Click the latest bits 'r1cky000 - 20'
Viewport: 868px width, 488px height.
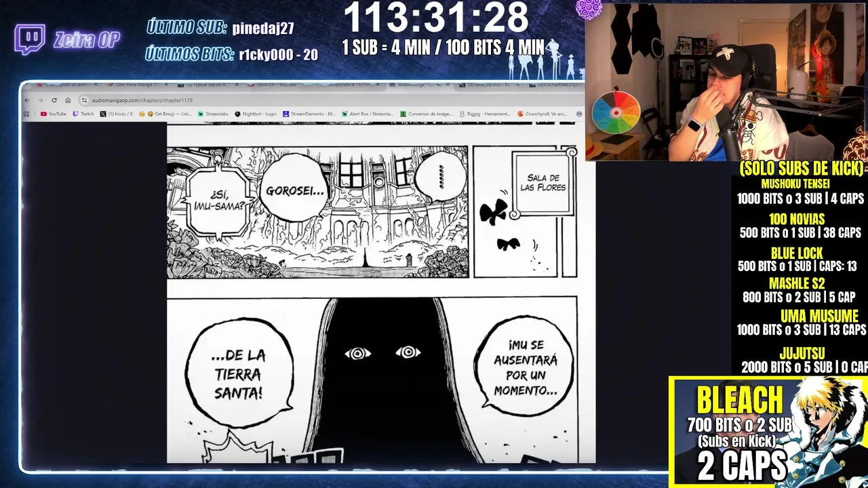[x=278, y=55]
